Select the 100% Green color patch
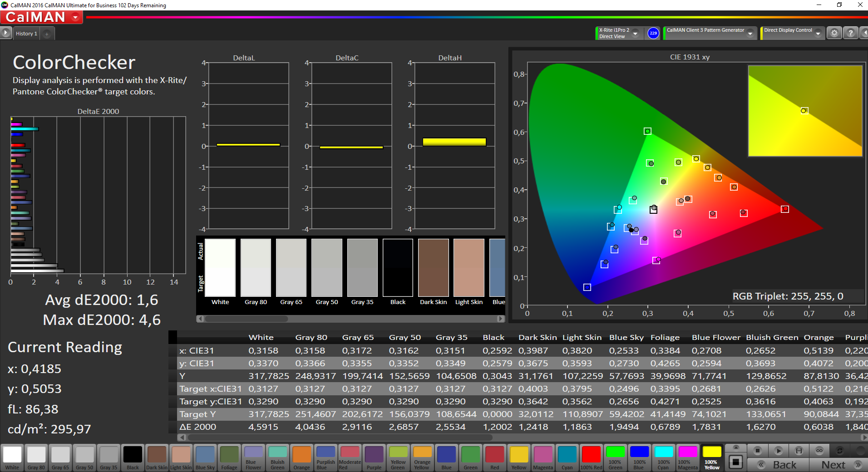 (615, 457)
